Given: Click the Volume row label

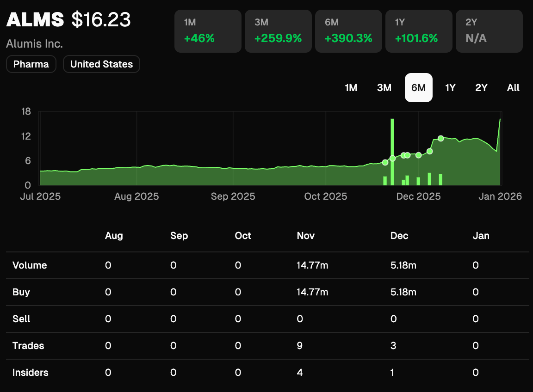Looking at the screenshot, I should (x=30, y=265).
